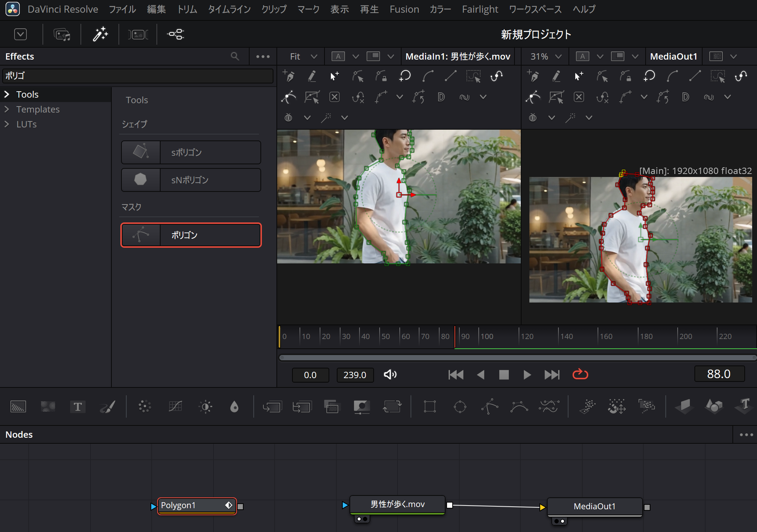This screenshot has width=757, height=532.
Task: Mute audio with the speaker icon
Action: pyautogui.click(x=390, y=374)
